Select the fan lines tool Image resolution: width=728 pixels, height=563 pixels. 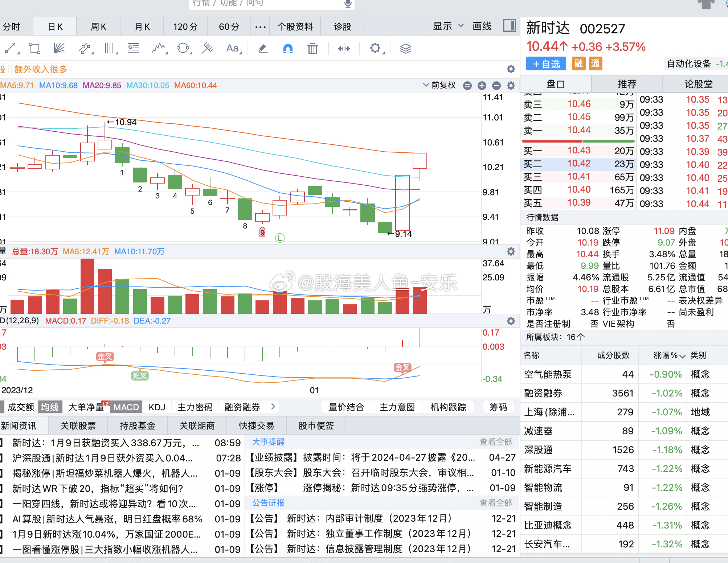[59, 48]
